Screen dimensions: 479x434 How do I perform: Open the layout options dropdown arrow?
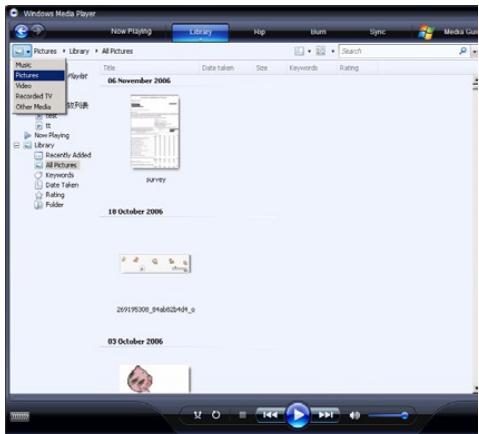(309, 51)
